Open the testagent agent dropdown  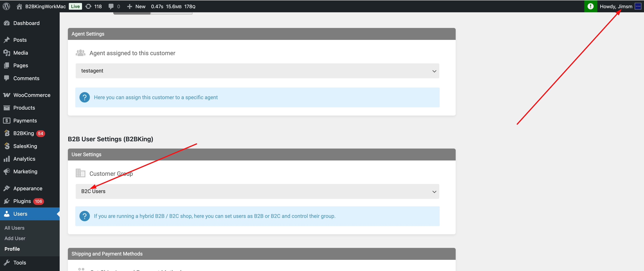(x=257, y=71)
